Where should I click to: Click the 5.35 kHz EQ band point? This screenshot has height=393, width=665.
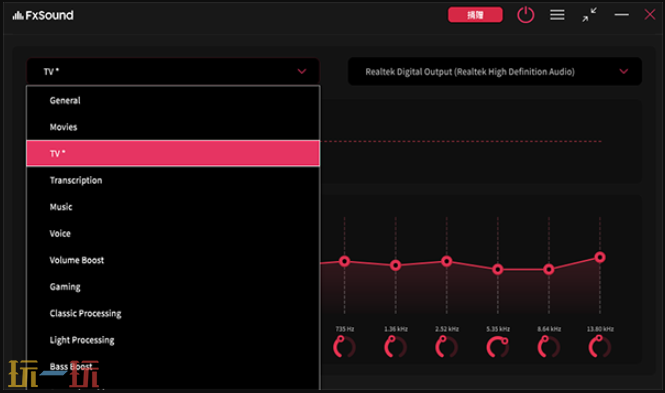[x=497, y=269]
